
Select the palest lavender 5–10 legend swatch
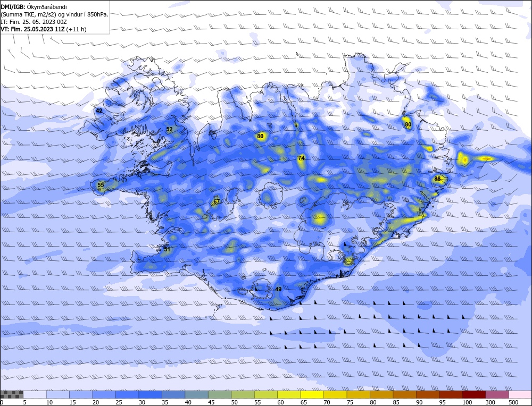(x=35, y=394)
